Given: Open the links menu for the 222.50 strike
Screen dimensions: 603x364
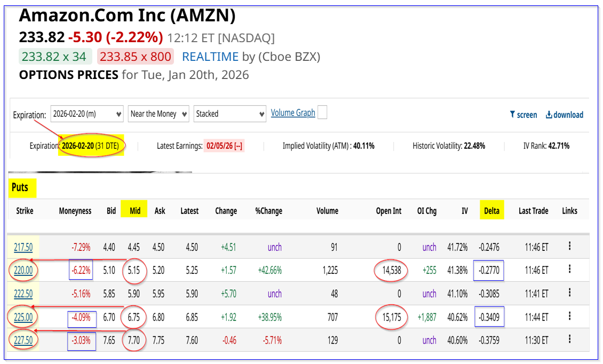Looking at the screenshot, I should (569, 293).
